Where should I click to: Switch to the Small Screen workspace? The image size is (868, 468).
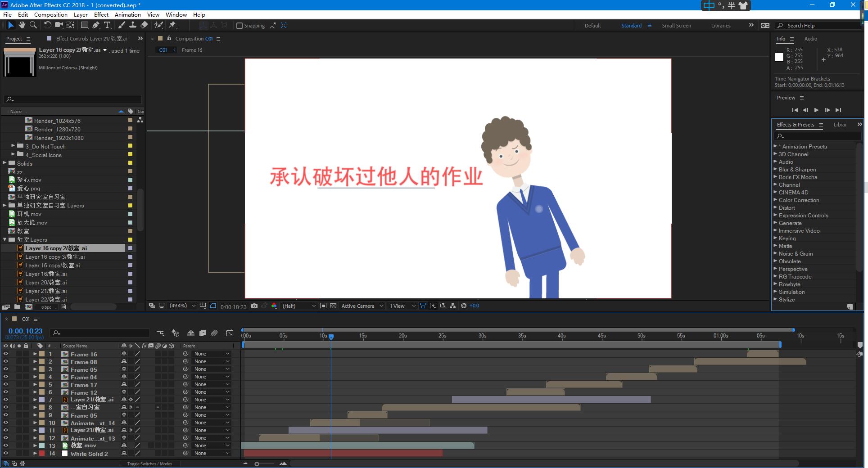click(676, 26)
